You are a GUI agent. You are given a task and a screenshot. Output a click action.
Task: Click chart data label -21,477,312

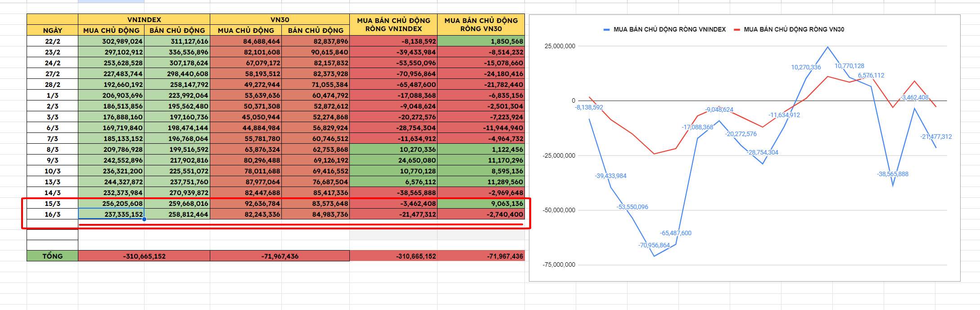point(936,137)
